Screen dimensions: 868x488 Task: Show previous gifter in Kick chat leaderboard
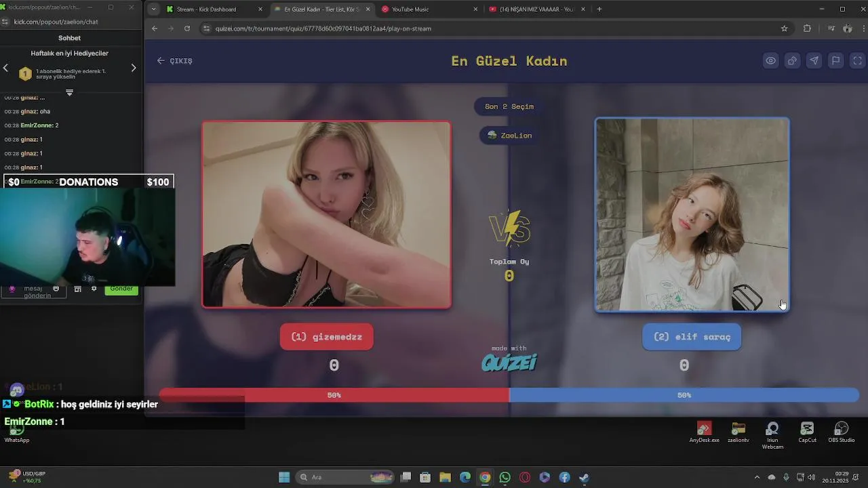5,68
